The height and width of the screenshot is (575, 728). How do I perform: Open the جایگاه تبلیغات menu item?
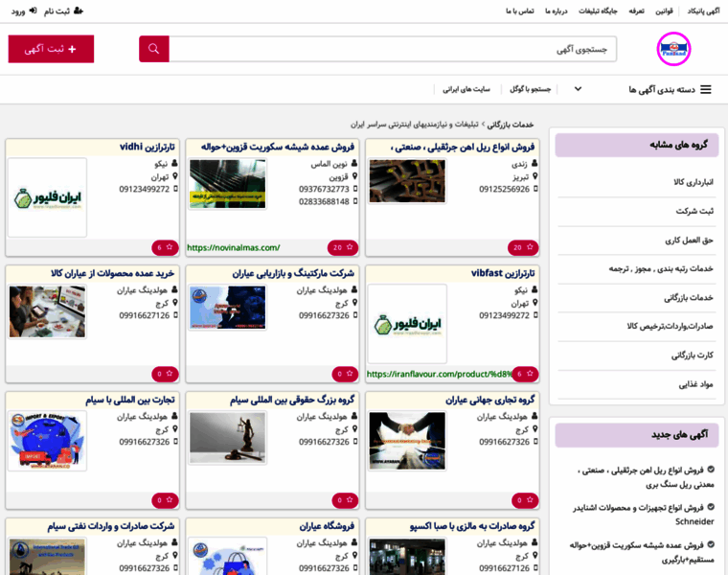(x=598, y=11)
